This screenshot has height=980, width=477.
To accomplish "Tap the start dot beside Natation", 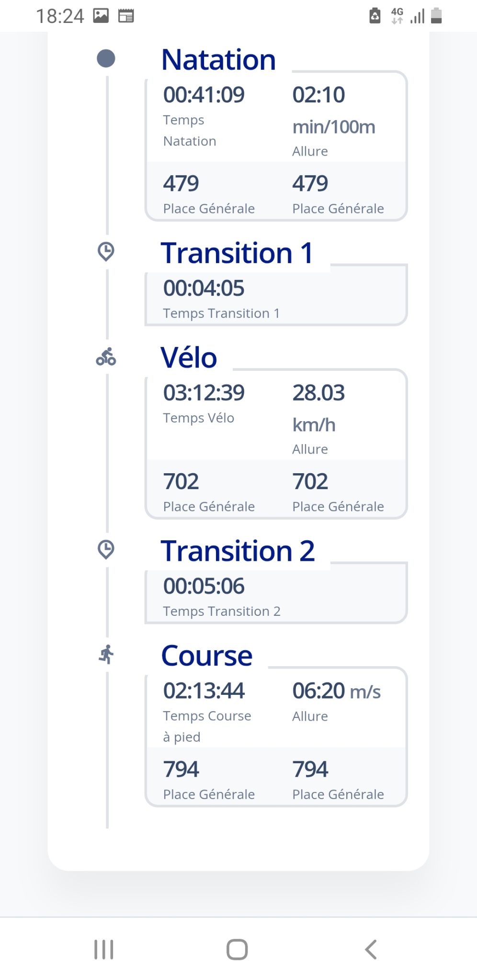I will point(106,59).
